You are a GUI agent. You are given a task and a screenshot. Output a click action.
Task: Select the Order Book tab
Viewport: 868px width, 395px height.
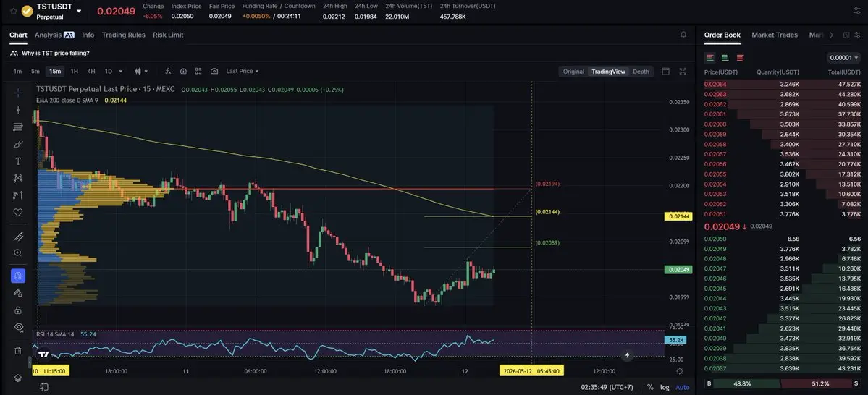pos(722,35)
